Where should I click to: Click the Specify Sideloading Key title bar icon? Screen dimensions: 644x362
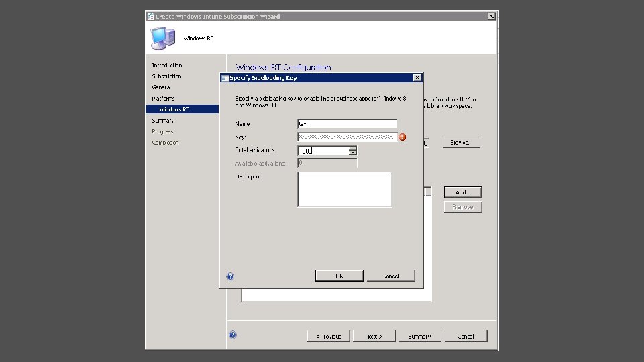tap(225, 78)
